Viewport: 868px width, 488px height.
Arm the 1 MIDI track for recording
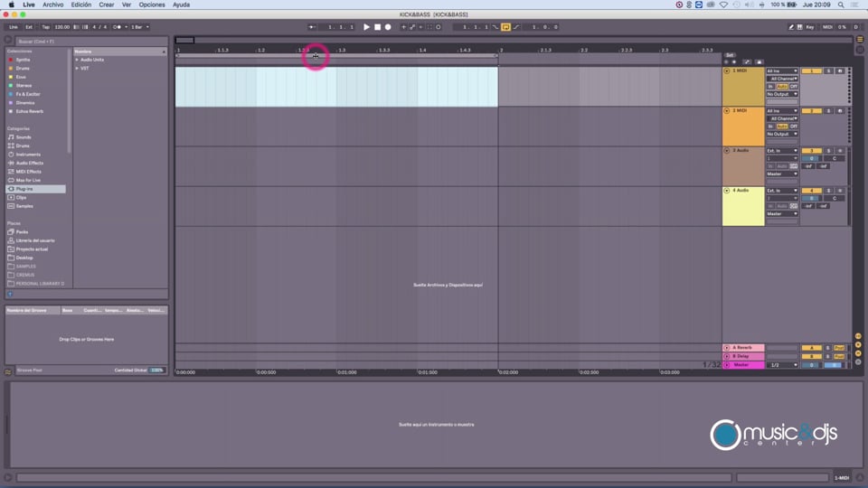pyautogui.click(x=840, y=70)
